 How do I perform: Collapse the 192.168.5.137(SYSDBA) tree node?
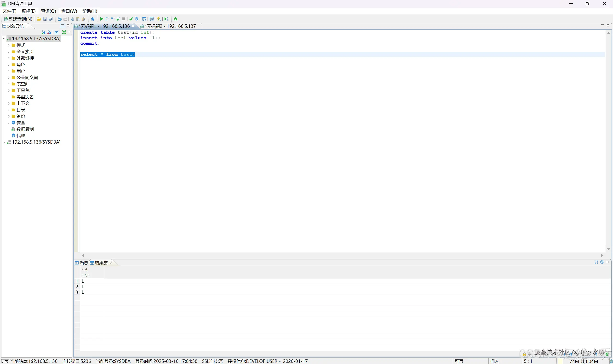coord(4,39)
